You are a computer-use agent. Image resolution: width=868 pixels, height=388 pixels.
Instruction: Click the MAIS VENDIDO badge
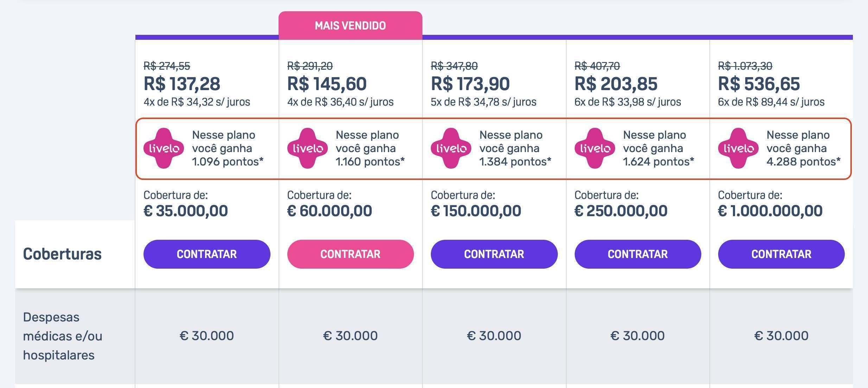pyautogui.click(x=350, y=25)
